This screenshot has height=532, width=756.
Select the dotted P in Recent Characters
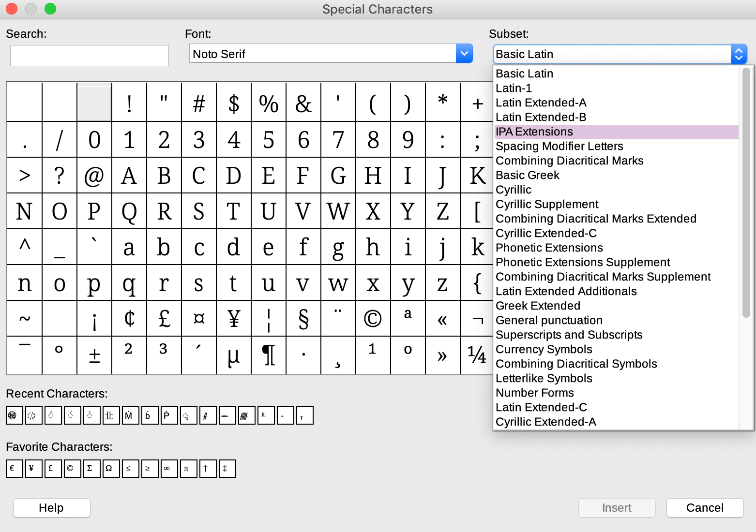[169, 415]
